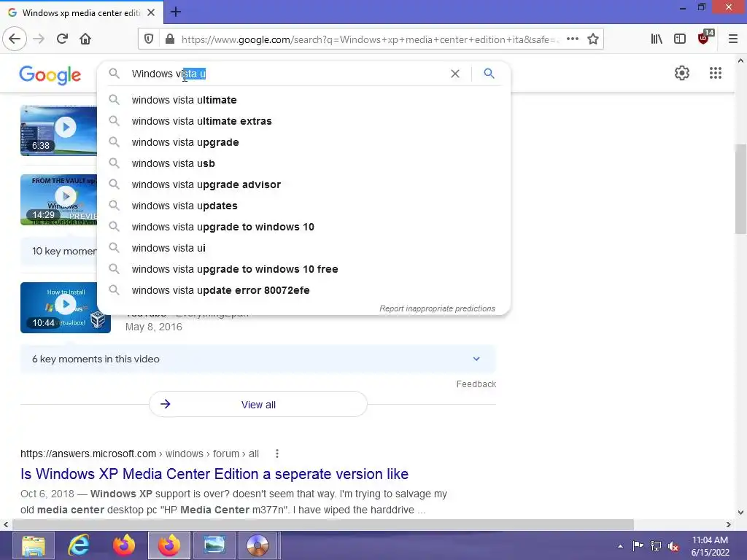Open the network tray icon
This screenshot has width=747, height=560.
coord(656,545)
